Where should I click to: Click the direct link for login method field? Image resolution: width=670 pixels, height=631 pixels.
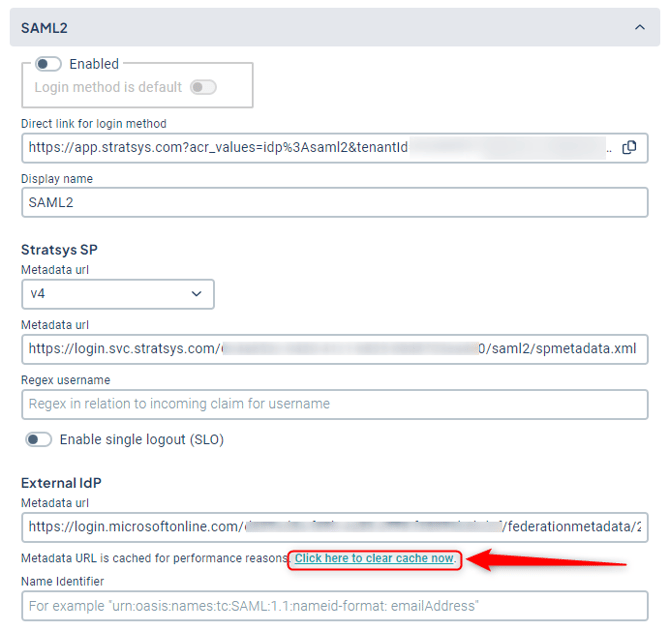pos(335,148)
